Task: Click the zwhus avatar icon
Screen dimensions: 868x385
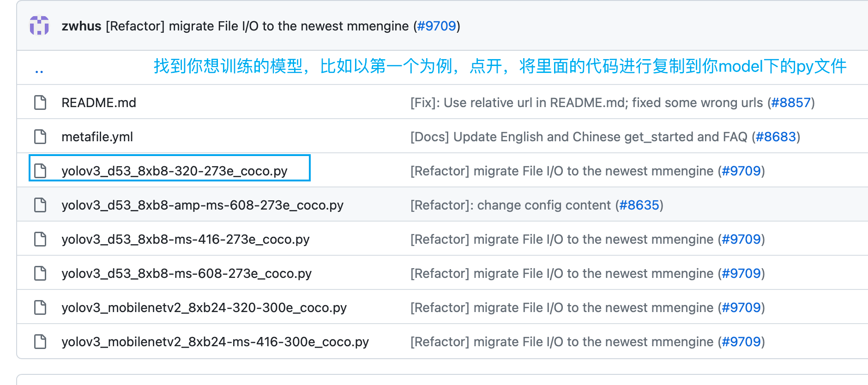Action: (41, 25)
